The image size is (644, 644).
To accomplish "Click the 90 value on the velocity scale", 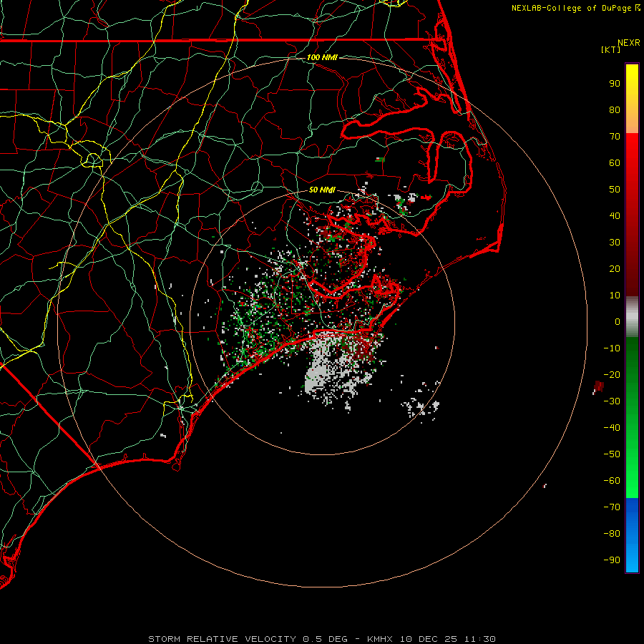I will coord(615,84).
